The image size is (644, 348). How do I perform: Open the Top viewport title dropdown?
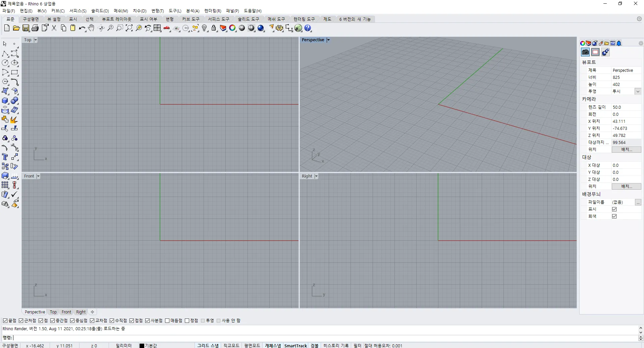[x=36, y=40]
